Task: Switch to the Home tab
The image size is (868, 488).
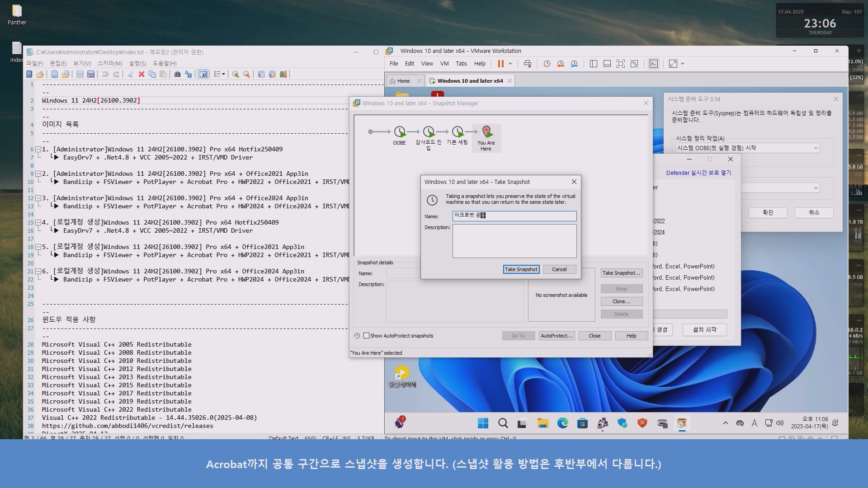Action: tap(403, 81)
